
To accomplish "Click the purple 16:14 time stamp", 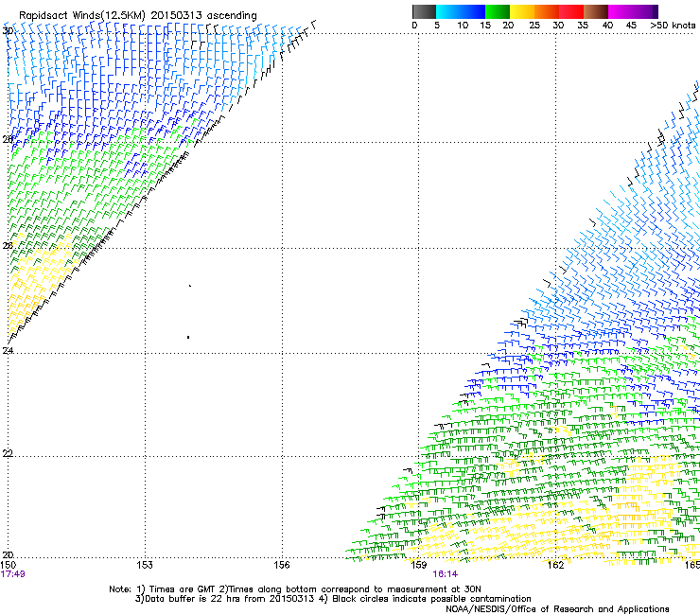I will pyautogui.click(x=446, y=574).
